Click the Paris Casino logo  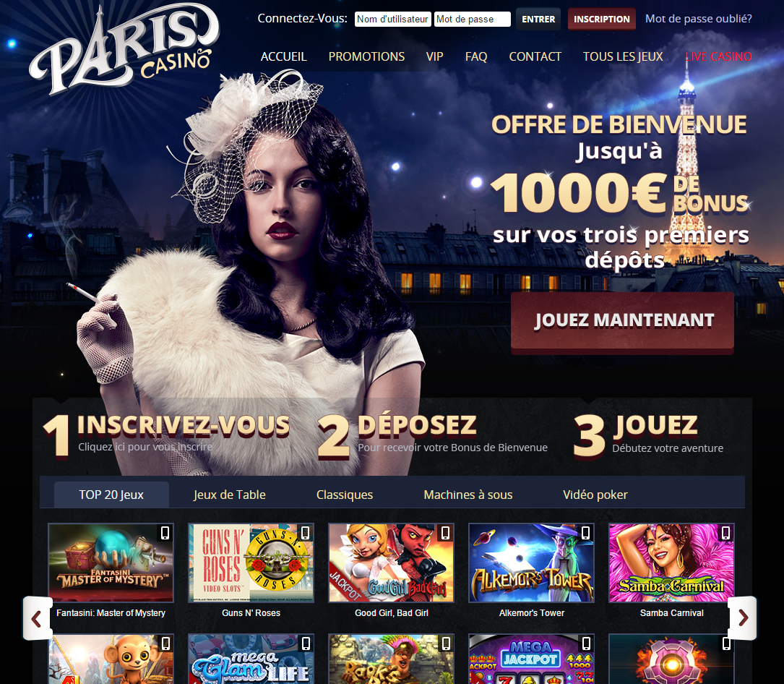pyautogui.click(x=124, y=49)
